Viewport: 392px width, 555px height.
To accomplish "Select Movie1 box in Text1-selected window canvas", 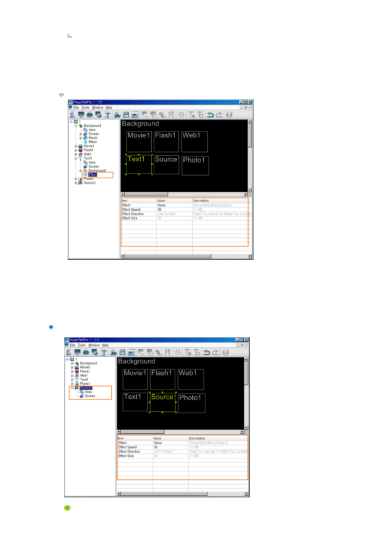I will point(139,141).
